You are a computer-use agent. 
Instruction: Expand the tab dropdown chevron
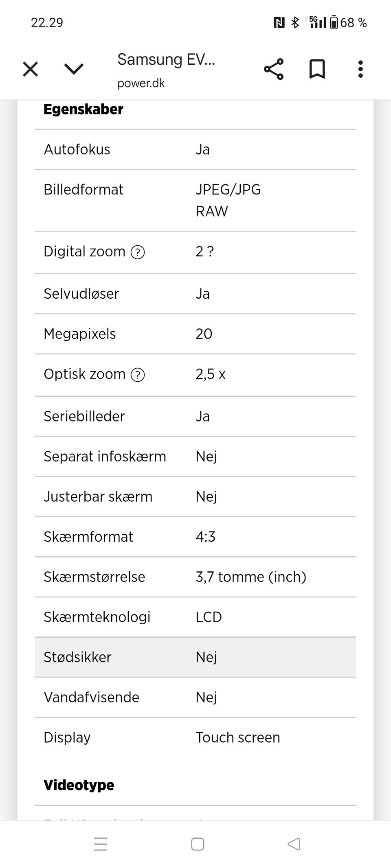pyautogui.click(x=74, y=69)
